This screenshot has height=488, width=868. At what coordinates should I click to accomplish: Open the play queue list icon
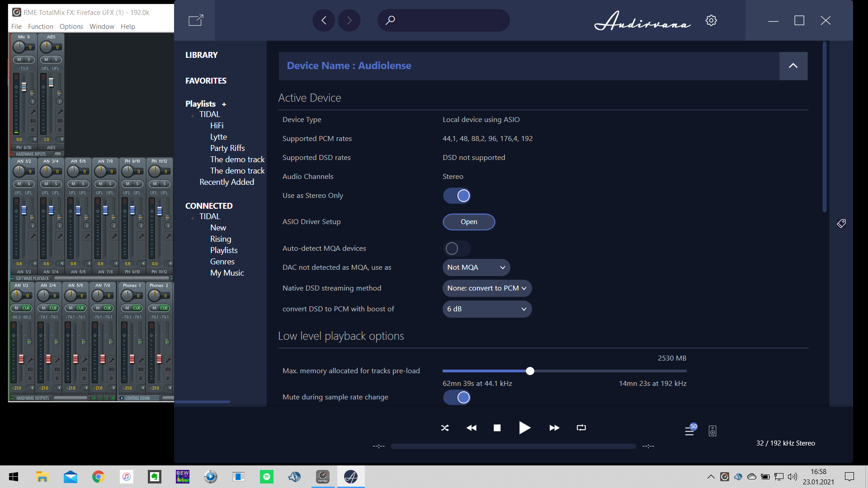(x=689, y=431)
